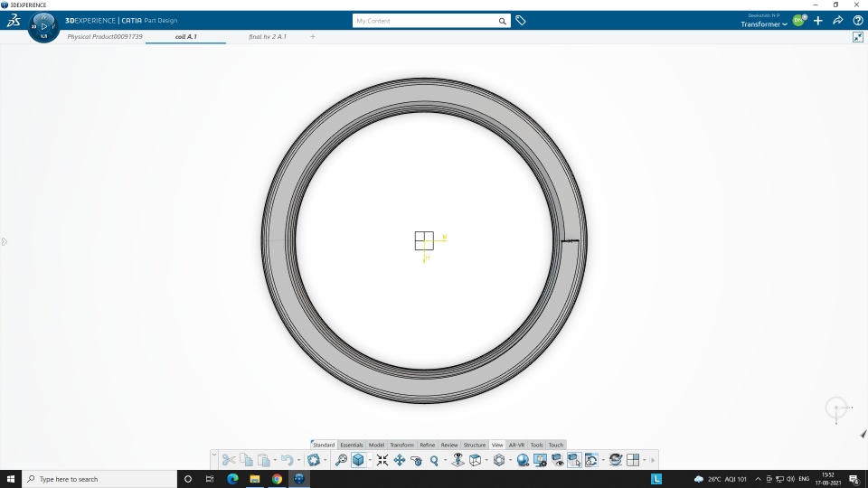Click the Hide/Show eye cube icon
Image resolution: width=868 pixels, height=488 pixels.
click(558, 460)
